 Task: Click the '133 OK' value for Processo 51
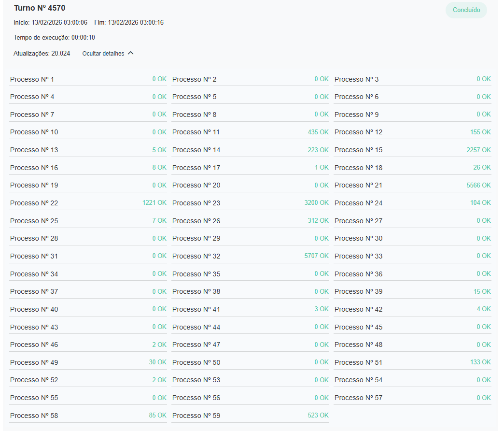480,362
